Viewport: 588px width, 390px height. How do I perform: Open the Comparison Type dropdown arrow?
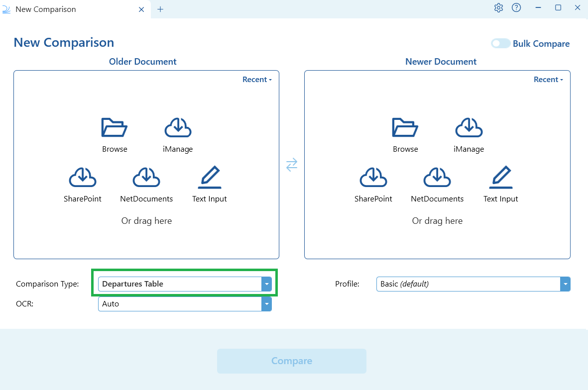267,284
